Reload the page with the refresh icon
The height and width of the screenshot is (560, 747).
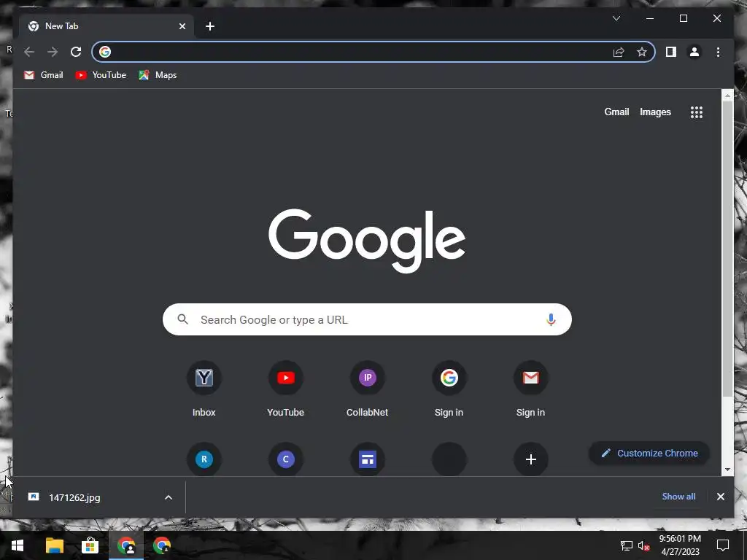[x=76, y=52]
